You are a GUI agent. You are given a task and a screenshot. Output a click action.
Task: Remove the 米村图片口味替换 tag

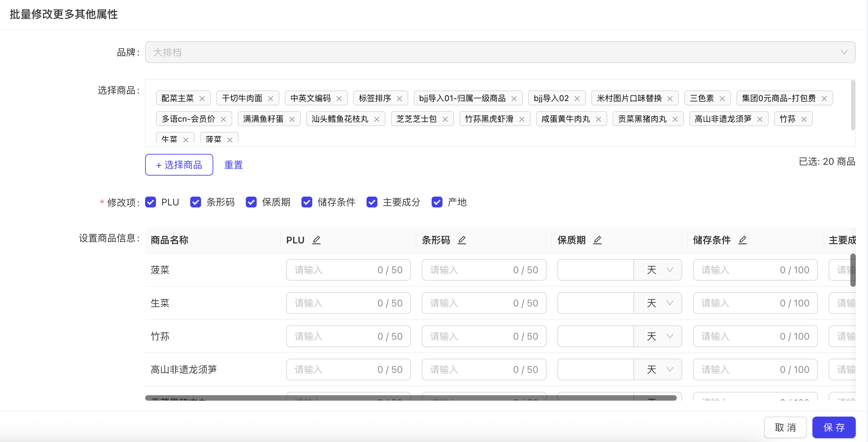[x=670, y=99]
